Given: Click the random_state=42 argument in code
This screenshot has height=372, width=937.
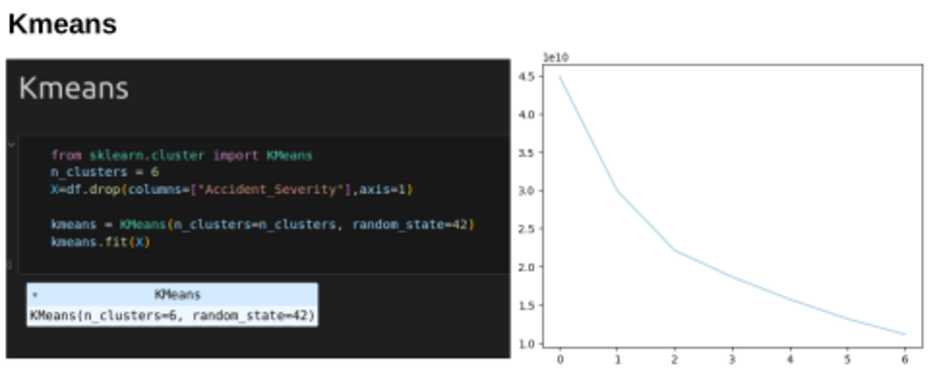Looking at the screenshot, I should click(410, 225).
